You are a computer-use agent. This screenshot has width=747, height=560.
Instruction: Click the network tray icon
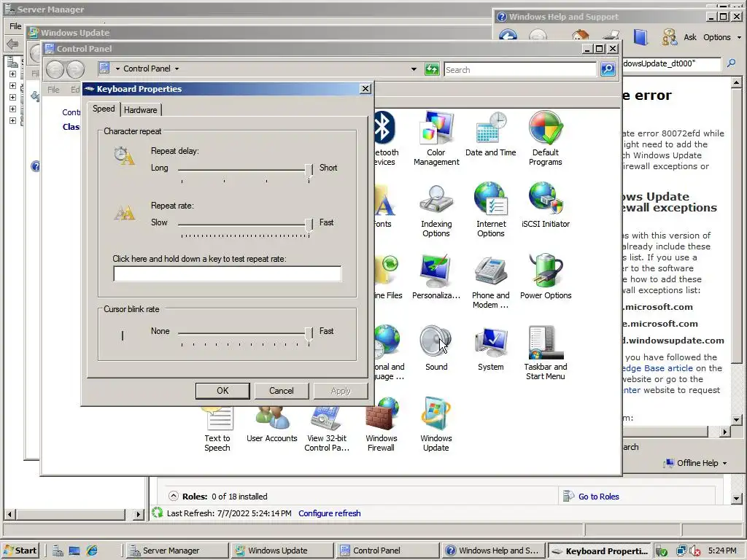tap(681, 551)
